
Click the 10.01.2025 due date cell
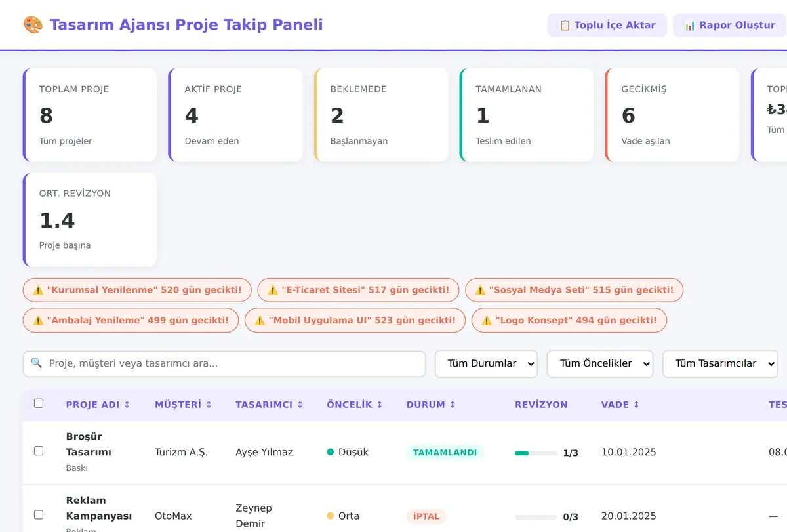click(629, 452)
